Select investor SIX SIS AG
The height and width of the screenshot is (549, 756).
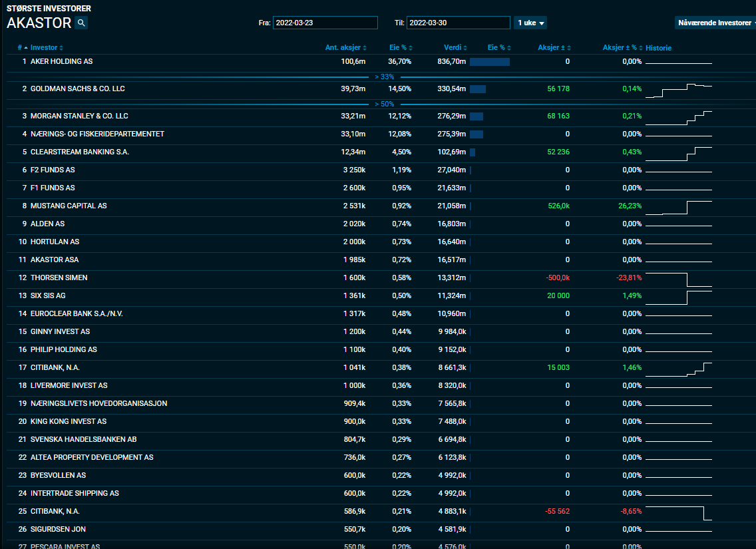(48, 295)
